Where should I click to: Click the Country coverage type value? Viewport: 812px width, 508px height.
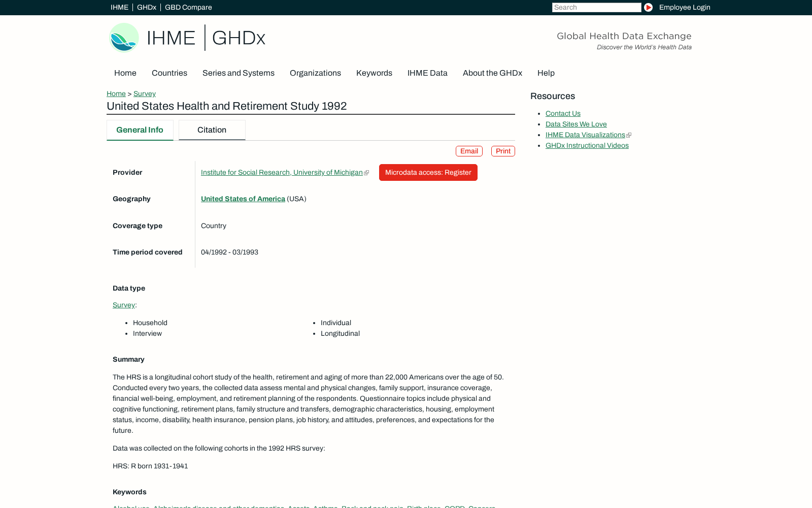tap(214, 226)
